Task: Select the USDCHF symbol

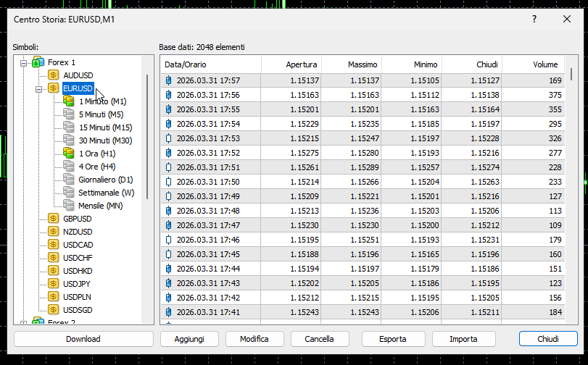Action: 78,258
